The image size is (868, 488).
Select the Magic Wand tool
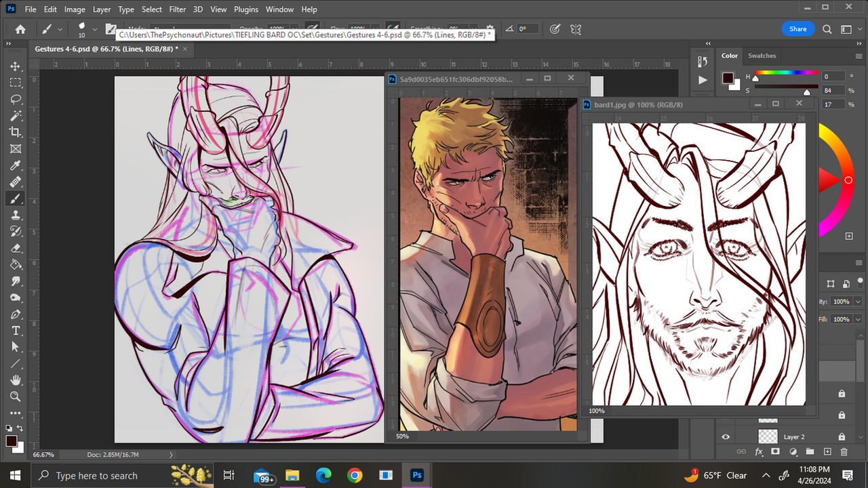coord(16,116)
